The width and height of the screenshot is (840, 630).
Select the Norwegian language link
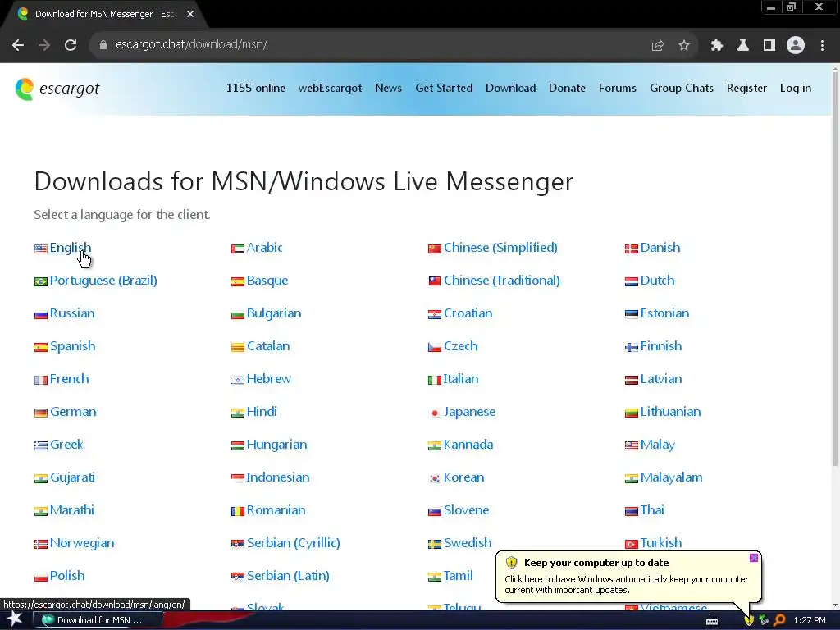click(82, 543)
